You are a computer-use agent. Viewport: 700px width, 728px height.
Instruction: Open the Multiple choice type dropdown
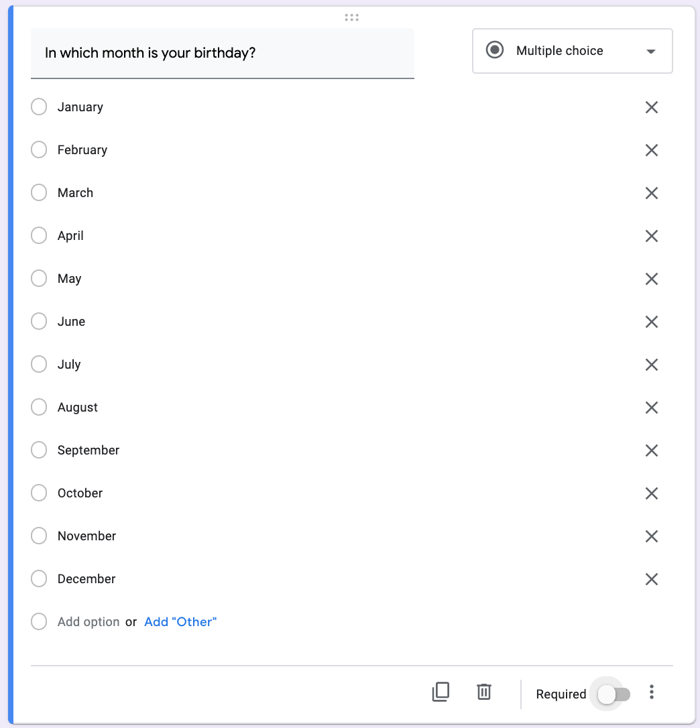tap(572, 51)
